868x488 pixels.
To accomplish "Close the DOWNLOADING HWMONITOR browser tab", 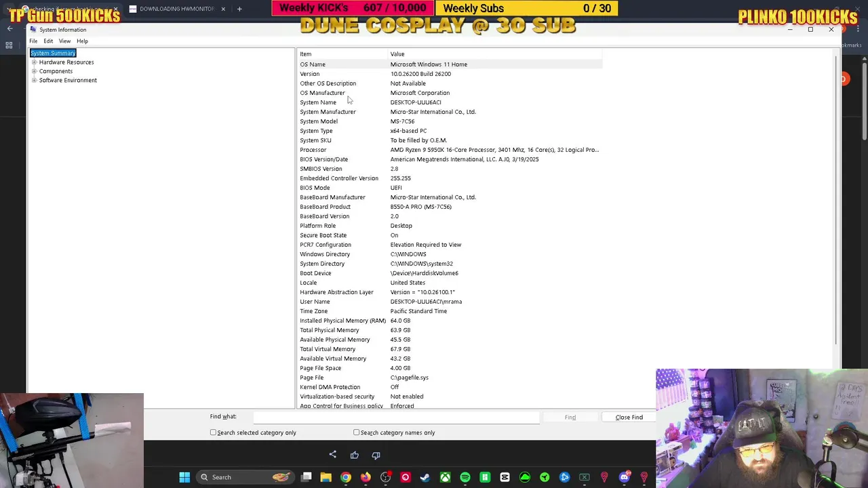I will (x=223, y=9).
